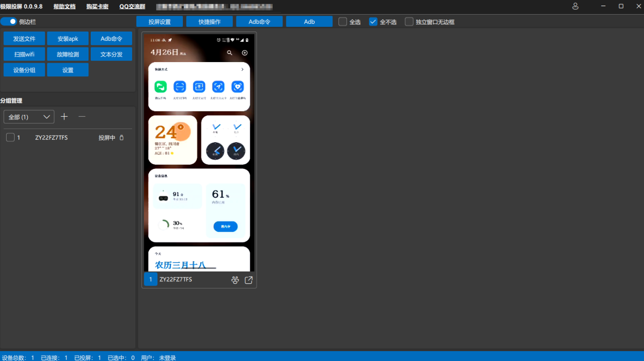Tap the right dark clock face in the widget

click(236, 151)
